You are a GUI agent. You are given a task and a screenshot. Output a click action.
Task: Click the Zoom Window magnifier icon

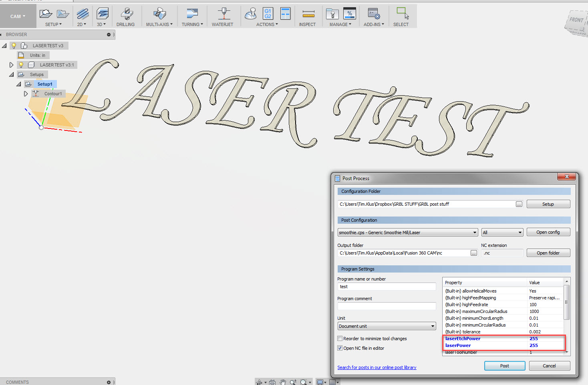click(304, 382)
